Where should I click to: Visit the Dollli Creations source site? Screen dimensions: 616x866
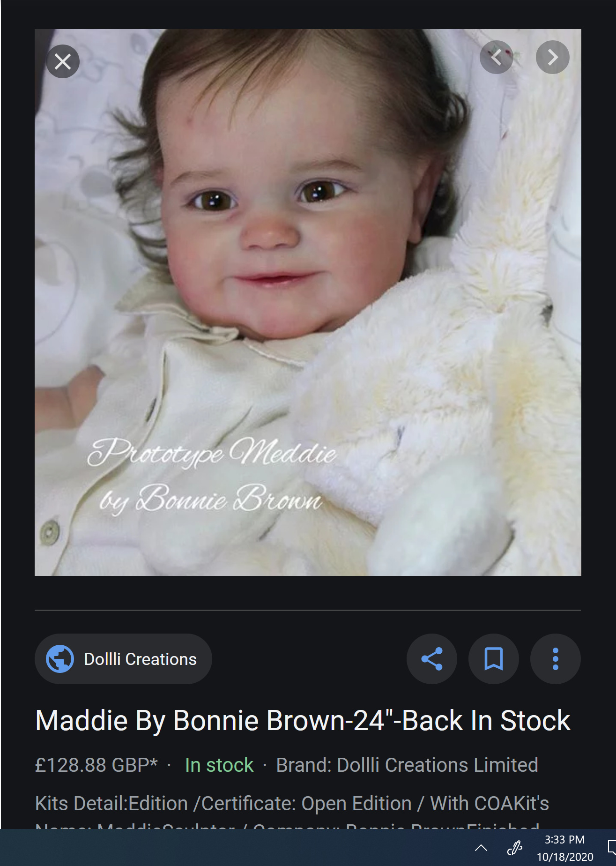pyautogui.click(x=123, y=659)
